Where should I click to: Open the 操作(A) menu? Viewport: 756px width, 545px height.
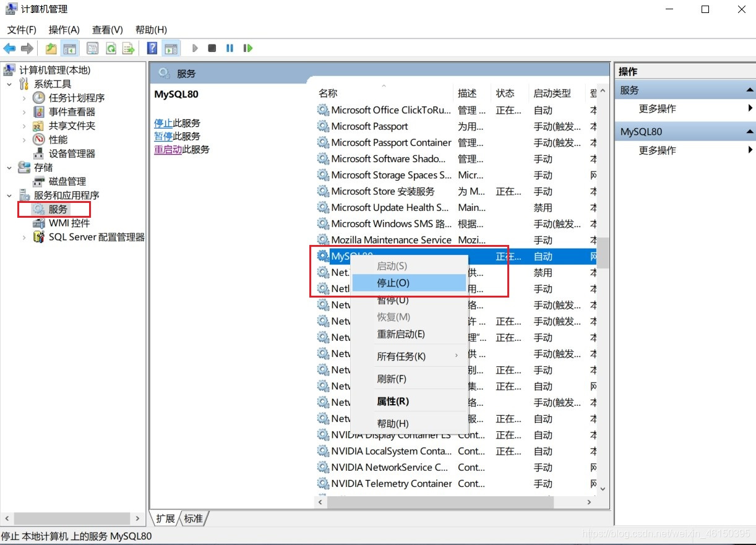coord(64,30)
